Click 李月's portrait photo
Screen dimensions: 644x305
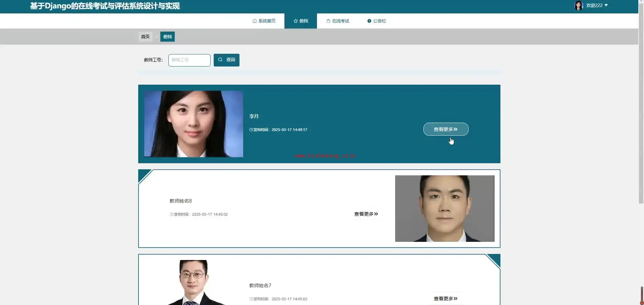(194, 124)
